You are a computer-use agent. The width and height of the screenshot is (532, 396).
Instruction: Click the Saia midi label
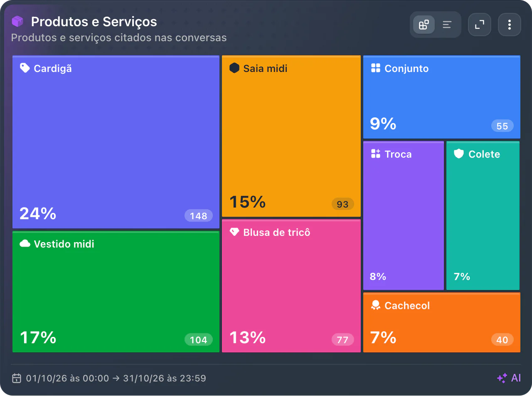[265, 68]
